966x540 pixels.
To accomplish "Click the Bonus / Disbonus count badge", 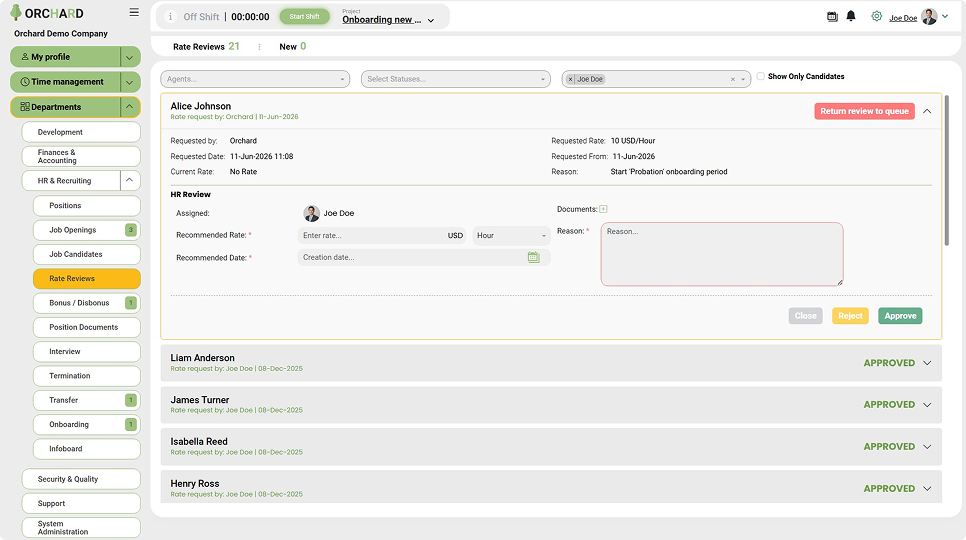I will 131,303.
